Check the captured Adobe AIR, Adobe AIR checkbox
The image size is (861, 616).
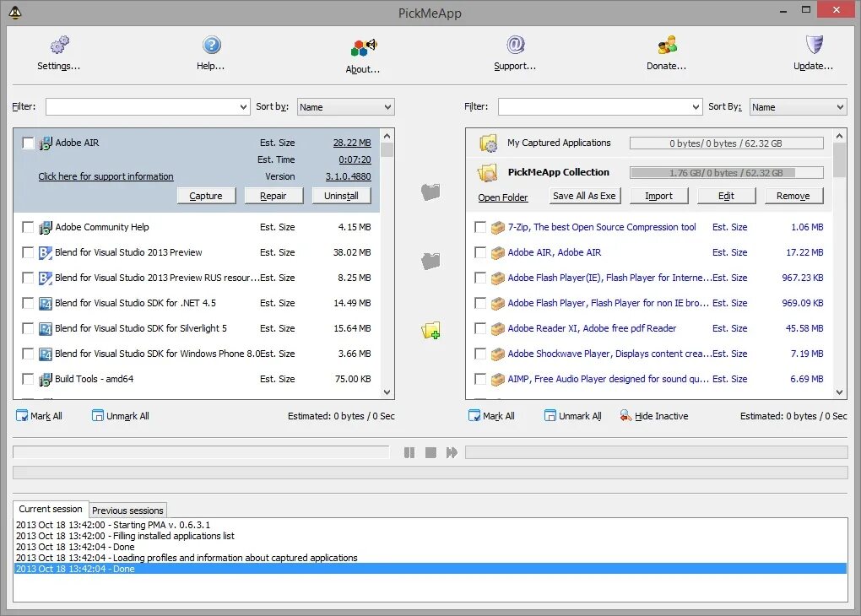480,252
